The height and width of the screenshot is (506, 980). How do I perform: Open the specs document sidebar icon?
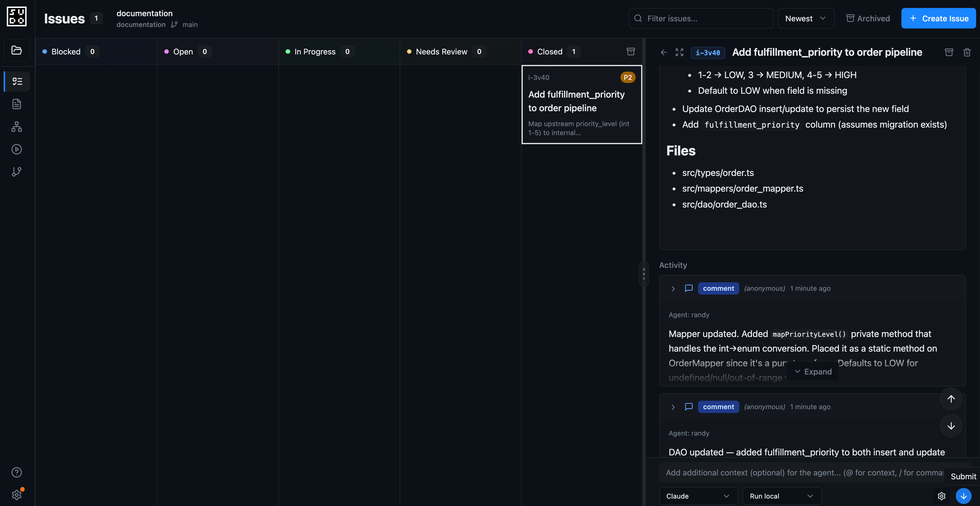[x=17, y=104]
